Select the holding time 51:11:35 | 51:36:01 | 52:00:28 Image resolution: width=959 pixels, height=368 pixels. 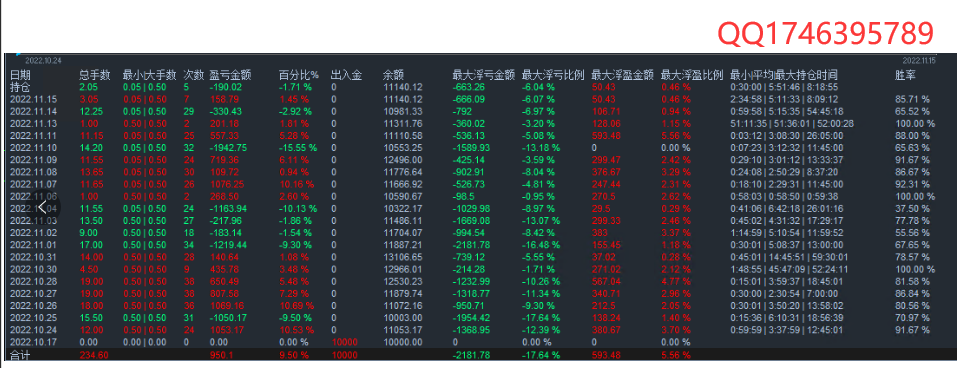[793, 123]
